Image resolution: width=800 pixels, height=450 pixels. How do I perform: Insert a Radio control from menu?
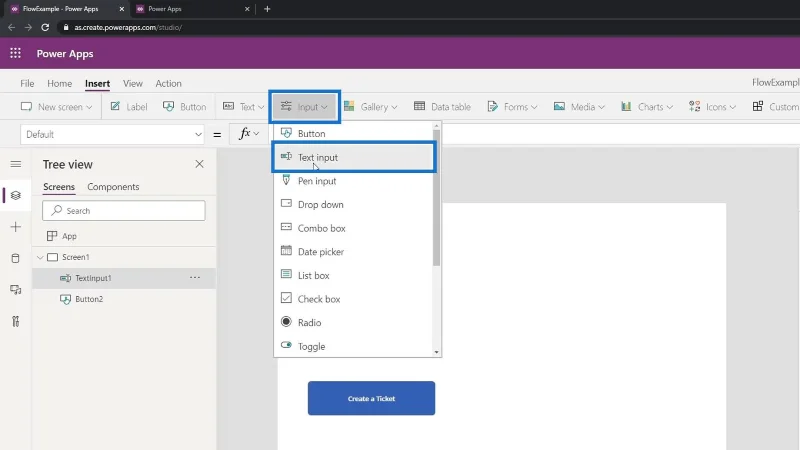click(x=353, y=322)
